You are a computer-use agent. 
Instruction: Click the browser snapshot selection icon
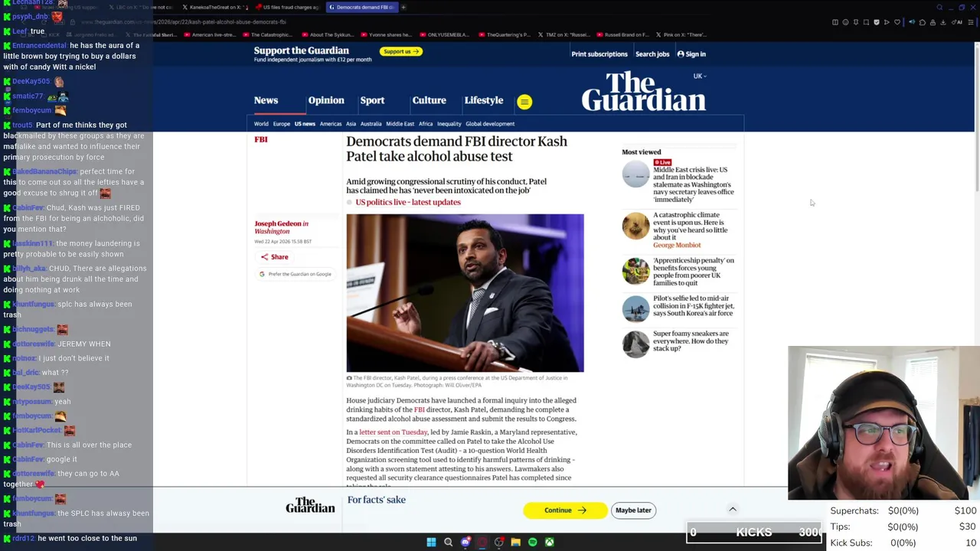[866, 22]
